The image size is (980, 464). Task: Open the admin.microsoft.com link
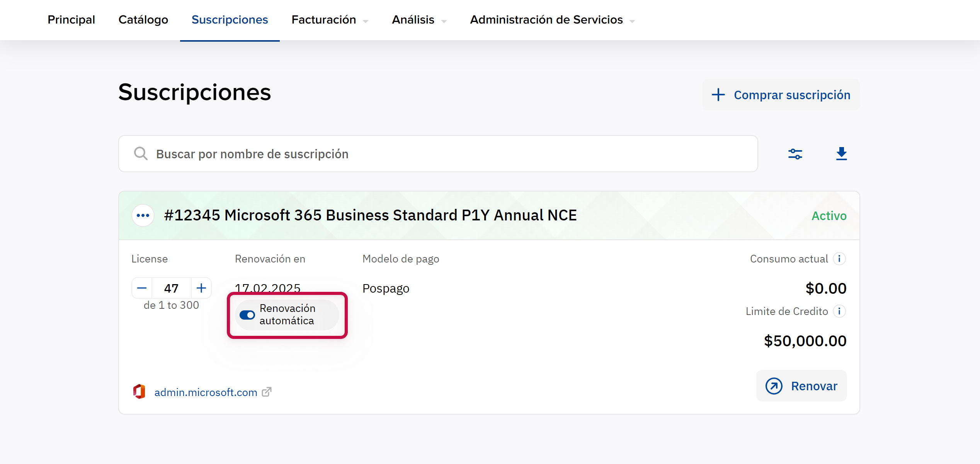click(x=206, y=392)
